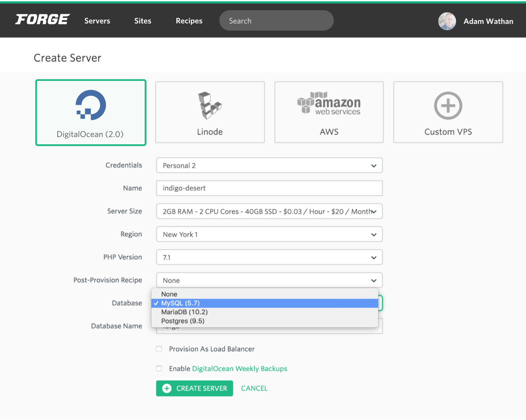The width and height of the screenshot is (526, 420).
Task: Open the Servers navigation item
Action: tap(97, 21)
